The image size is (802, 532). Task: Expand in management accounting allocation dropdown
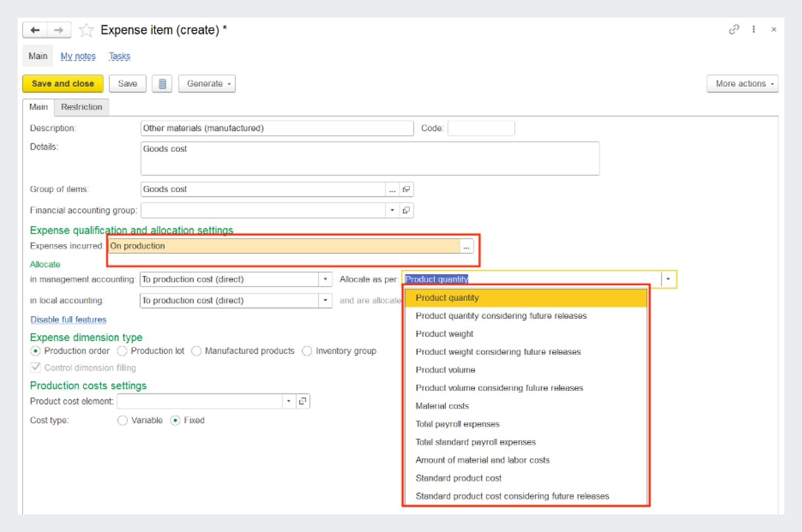[x=325, y=279]
